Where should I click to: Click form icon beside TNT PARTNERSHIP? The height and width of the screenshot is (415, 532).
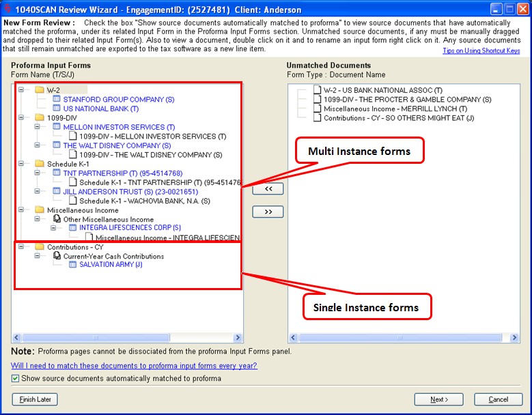pos(56,173)
